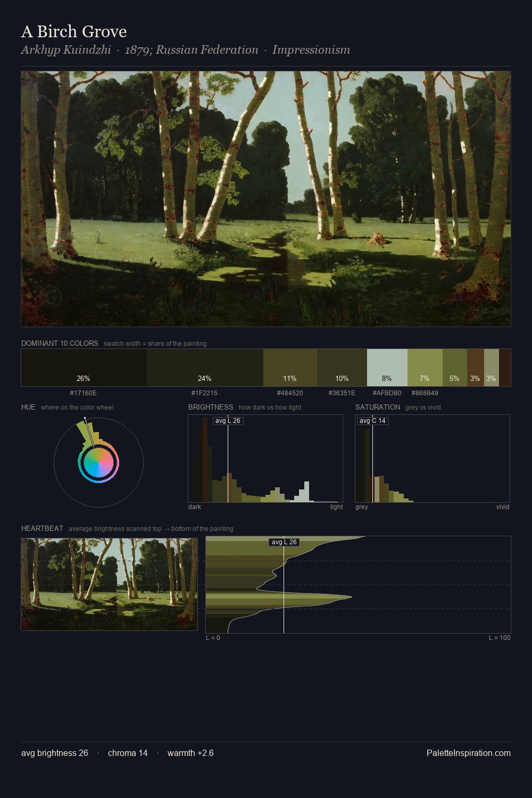532x798 pixels.
Task: Click the hex code #36351E
Action: click(342, 393)
